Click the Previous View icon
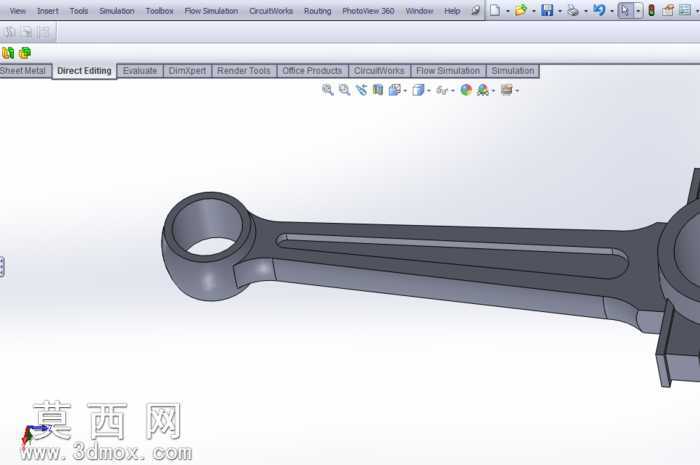 [x=361, y=90]
